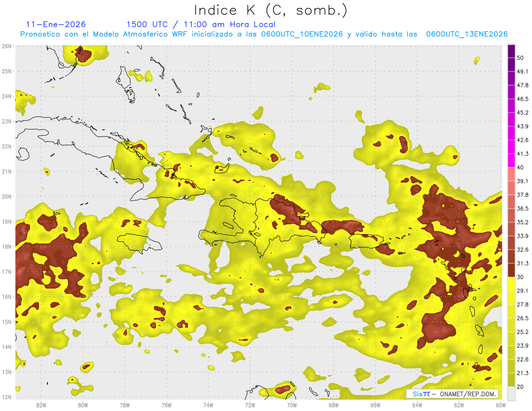
Task: Click the "26N" latitude label
Action: pyautogui.click(x=7, y=46)
